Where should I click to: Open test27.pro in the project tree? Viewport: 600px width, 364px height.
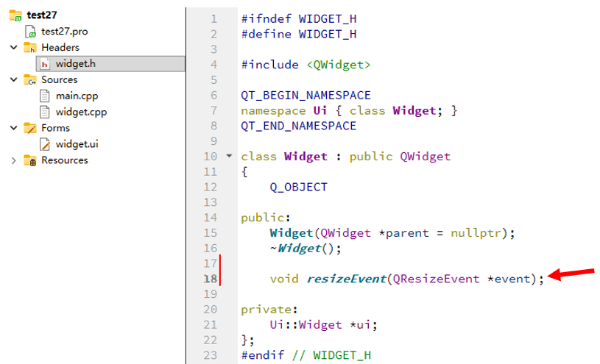[65, 32]
